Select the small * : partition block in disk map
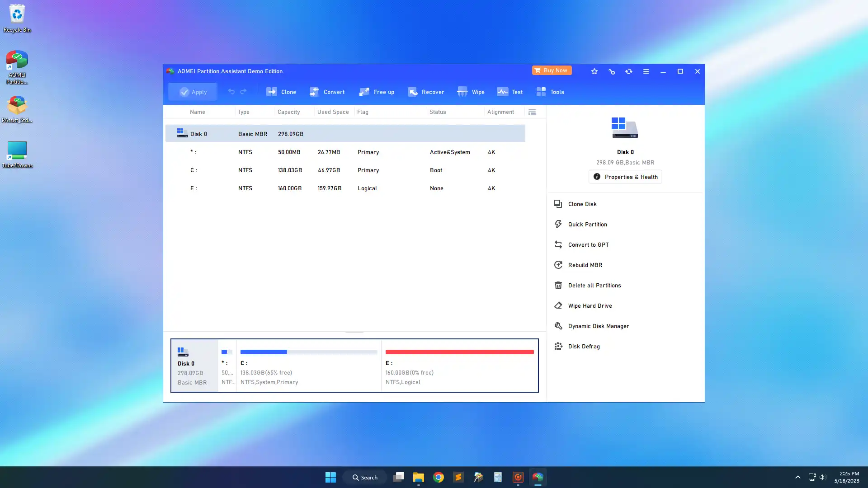Screen dimensions: 868x488 (x=227, y=366)
